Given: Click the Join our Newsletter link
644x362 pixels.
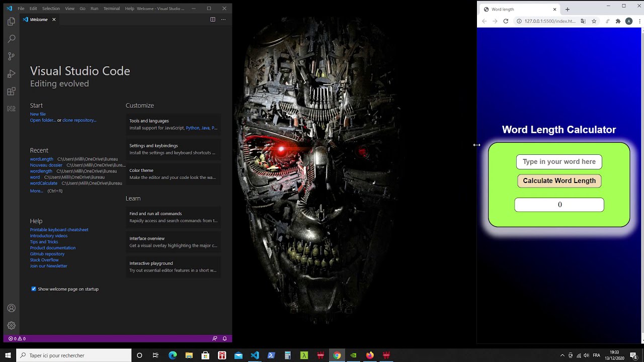Looking at the screenshot, I should pos(49,266).
